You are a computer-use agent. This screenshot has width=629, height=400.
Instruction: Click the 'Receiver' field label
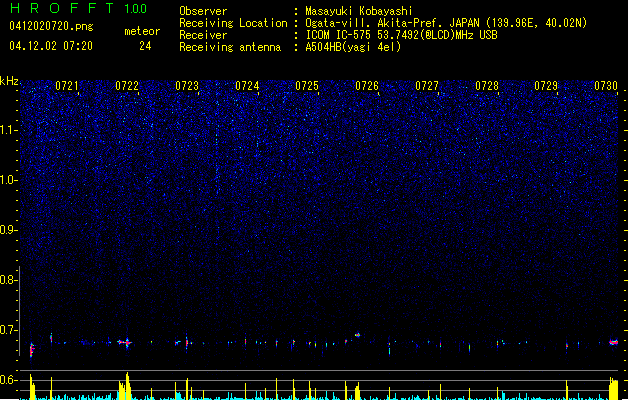tap(203, 35)
